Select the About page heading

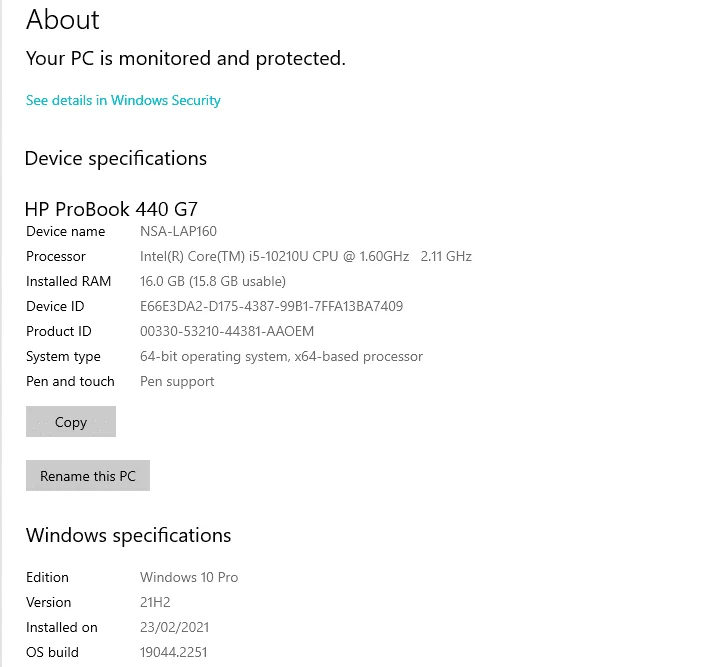pyautogui.click(x=63, y=19)
